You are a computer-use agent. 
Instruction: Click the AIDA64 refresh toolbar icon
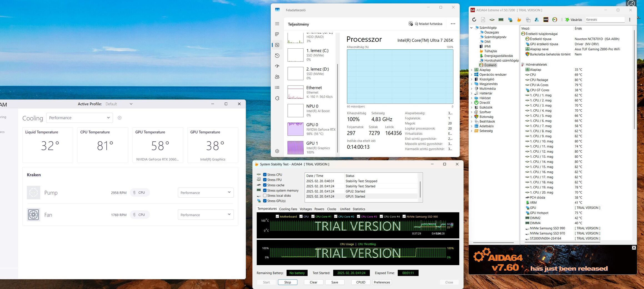point(474,20)
